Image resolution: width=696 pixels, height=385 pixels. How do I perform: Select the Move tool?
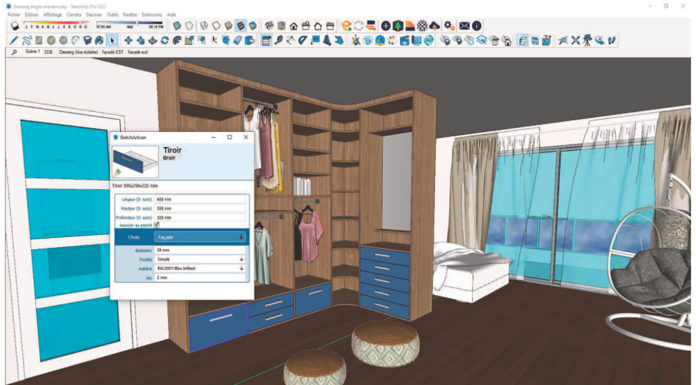(128, 40)
